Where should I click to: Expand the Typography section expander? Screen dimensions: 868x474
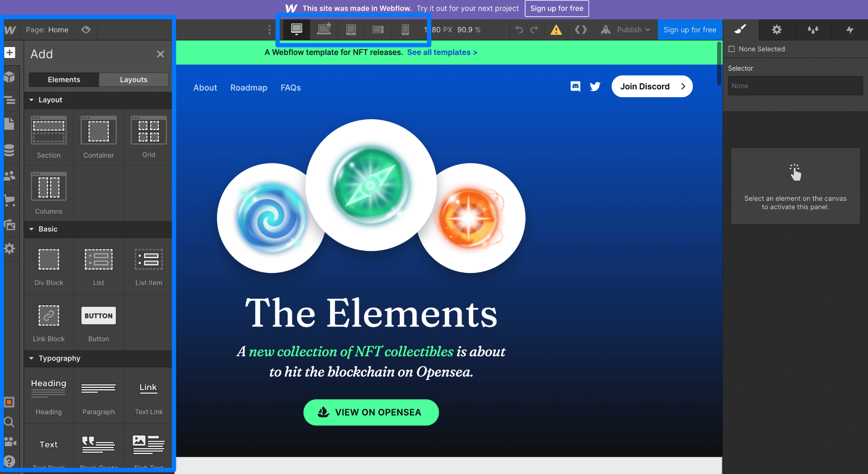[x=31, y=358]
